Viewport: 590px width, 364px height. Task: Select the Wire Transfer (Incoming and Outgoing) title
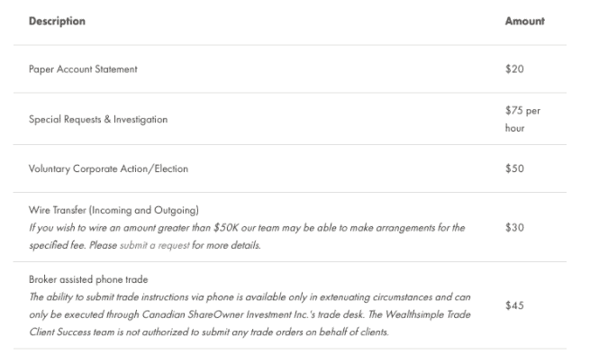tap(113, 210)
